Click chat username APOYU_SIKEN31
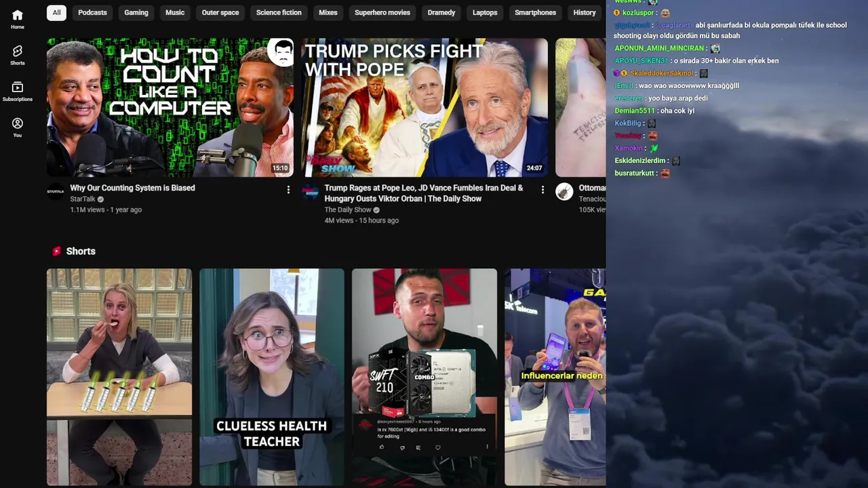Image resolution: width=868 pixels, height=488 pixels. pos(642,61)
